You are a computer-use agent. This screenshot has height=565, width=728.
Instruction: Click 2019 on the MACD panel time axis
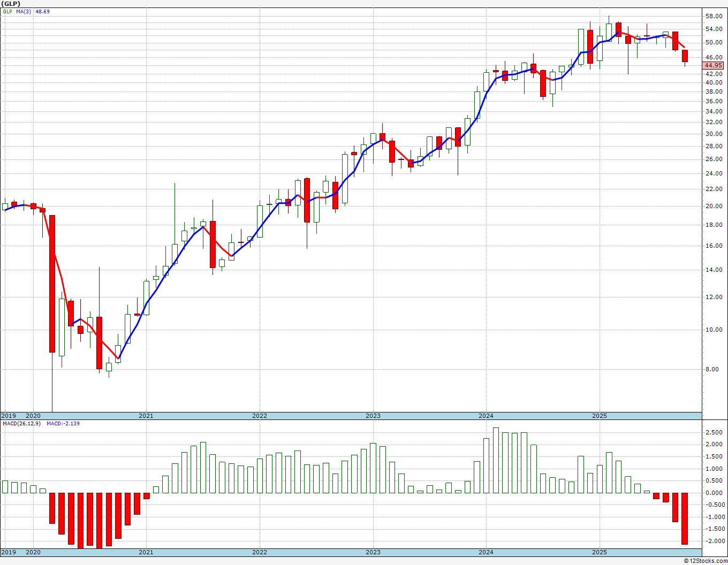pos(8,552)
